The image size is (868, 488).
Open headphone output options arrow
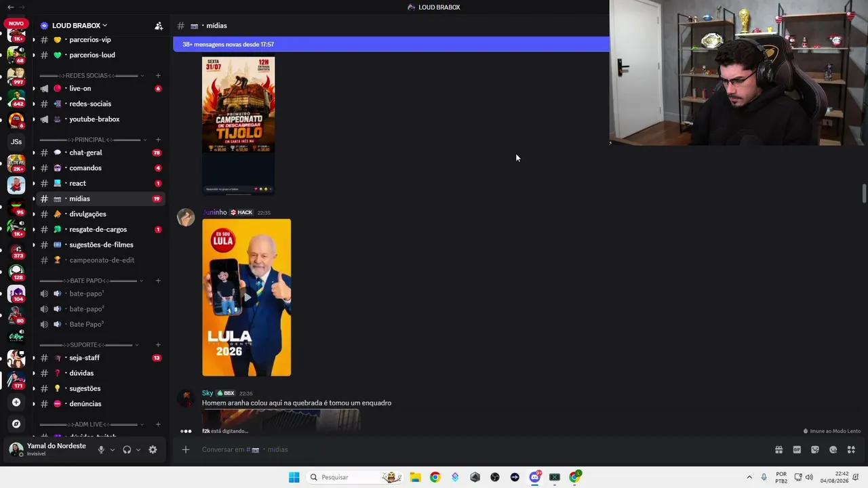click(138, 449)
